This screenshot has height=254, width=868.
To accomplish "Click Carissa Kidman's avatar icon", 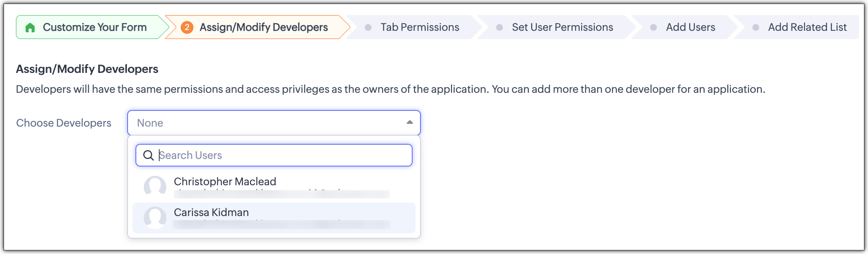I will pos(155,218).
